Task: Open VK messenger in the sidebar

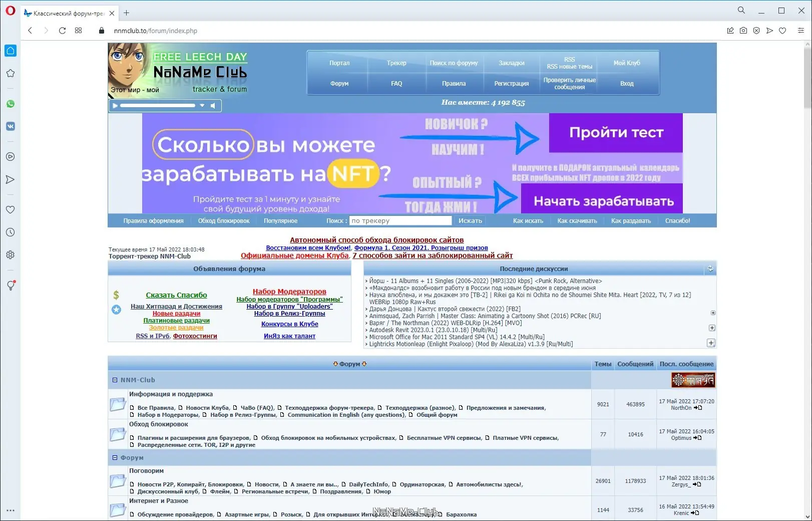Action: [x=10, y=126]
